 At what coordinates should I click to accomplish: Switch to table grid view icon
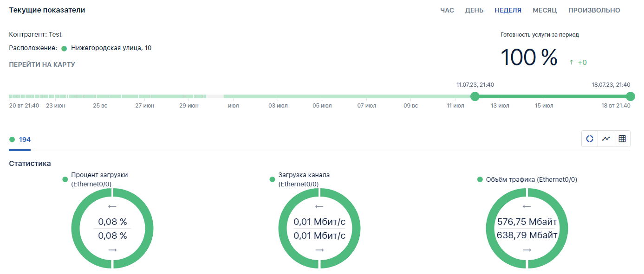(622, 139)
